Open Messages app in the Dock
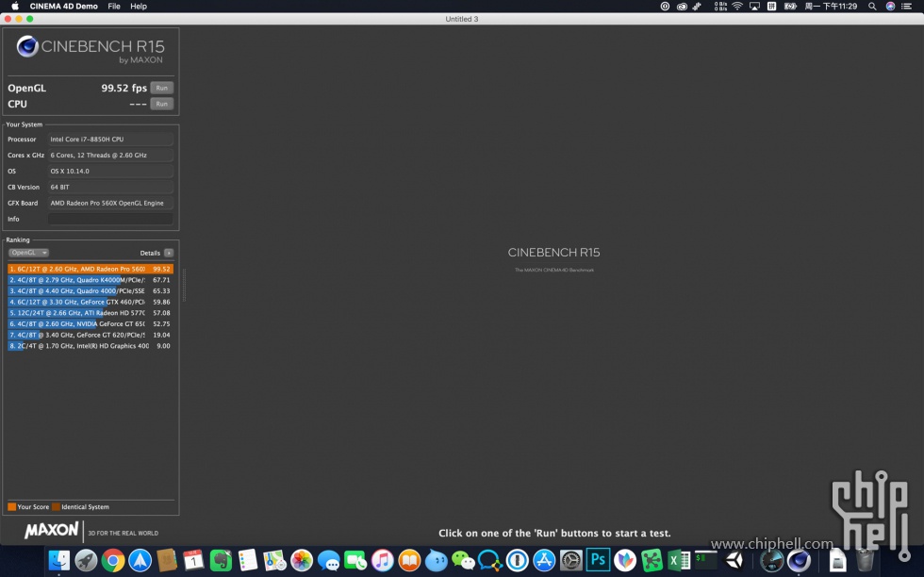924x577 pixels. (329, 560)
